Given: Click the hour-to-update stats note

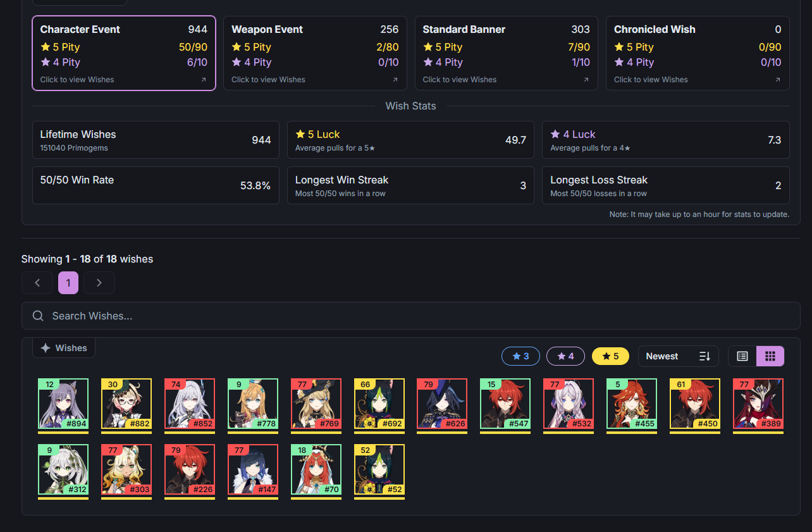Looking at the screenshot, I should click(x=699, y=214).
